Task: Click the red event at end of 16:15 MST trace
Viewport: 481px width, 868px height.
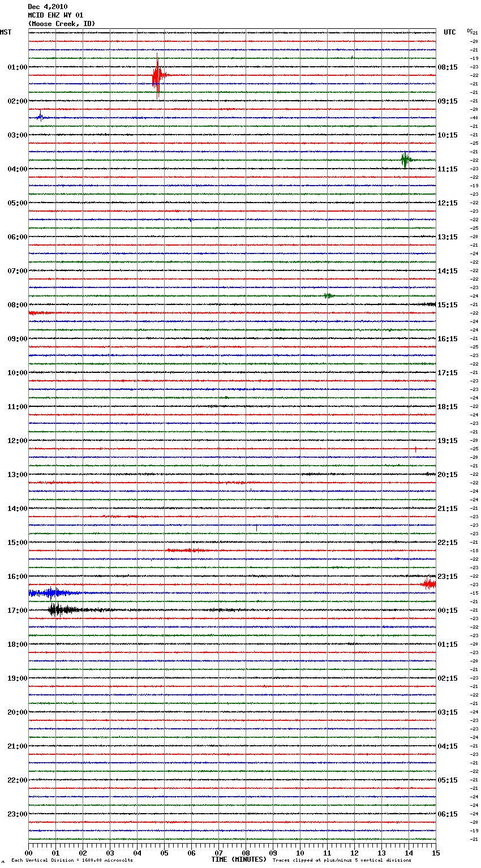Action: (430, 584)
